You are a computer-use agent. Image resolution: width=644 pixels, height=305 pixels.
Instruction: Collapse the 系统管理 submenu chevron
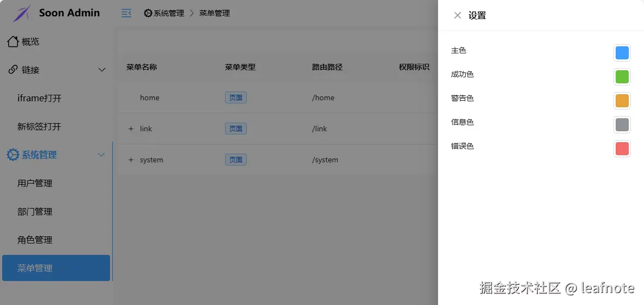[101, 155]
